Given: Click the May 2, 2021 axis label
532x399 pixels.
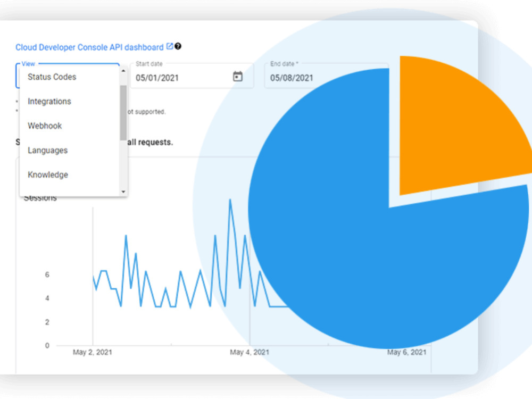Looking at the screenshot, I should 92,352.
